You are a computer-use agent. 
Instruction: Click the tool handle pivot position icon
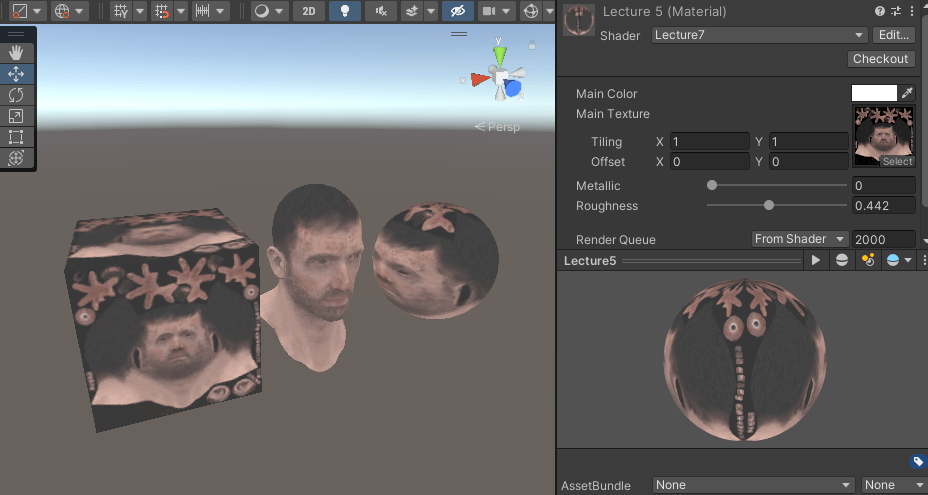(x=20, y=11)
